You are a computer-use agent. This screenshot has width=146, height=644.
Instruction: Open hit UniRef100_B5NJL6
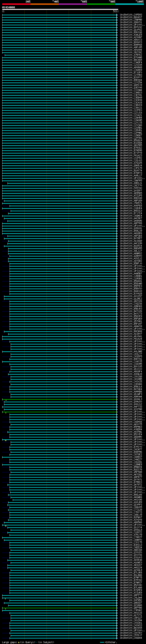131,387
